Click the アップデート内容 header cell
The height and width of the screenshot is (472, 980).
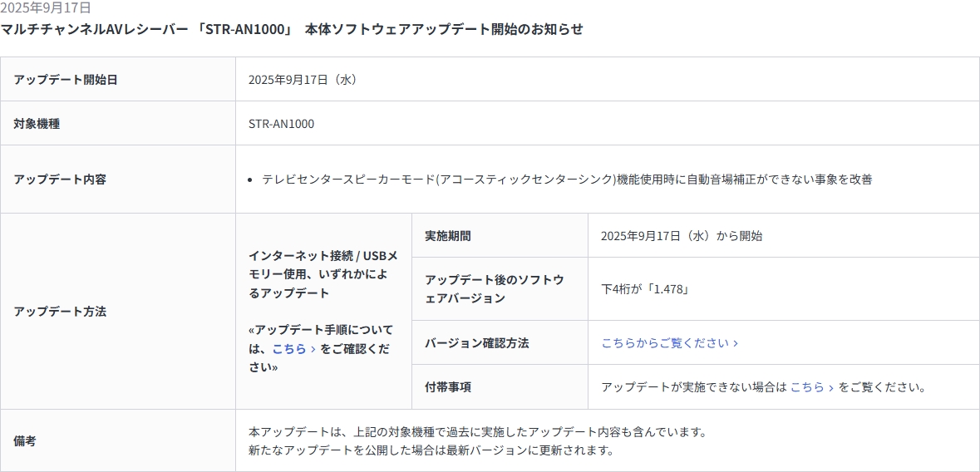118,179
